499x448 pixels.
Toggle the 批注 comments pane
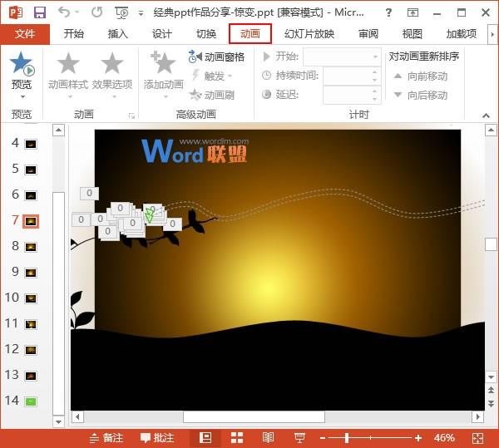click(157, 437)
